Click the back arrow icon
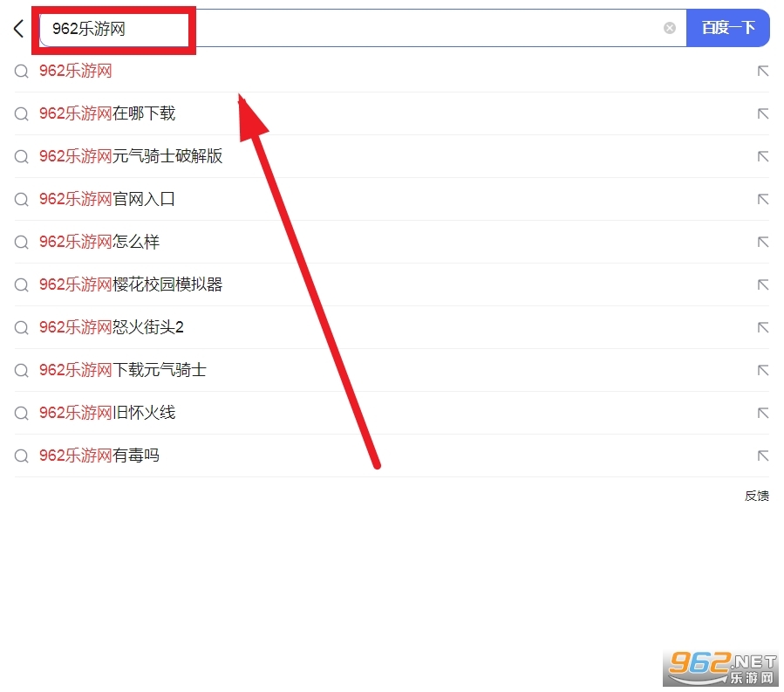The width and height of the screenshot is (784, 692). pos(19,29)
